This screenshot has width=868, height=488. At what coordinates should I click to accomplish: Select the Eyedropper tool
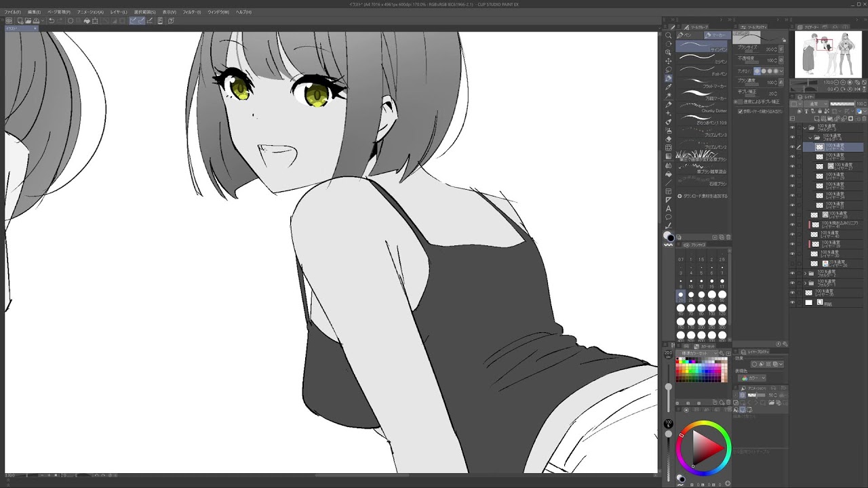pos(668,87)
